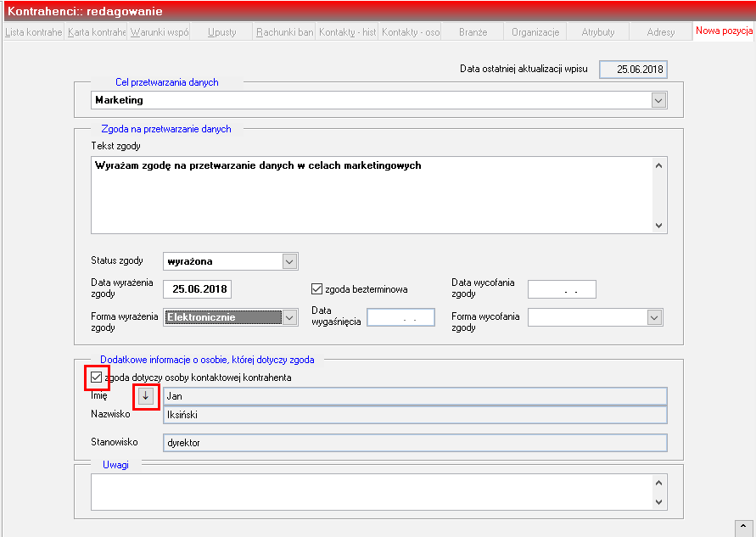Expand the Forma wycofania zgody dropdown
Image resolution: width=756 pixels, height=537 pixels.
pyautogui.click(x=654, y=317)
